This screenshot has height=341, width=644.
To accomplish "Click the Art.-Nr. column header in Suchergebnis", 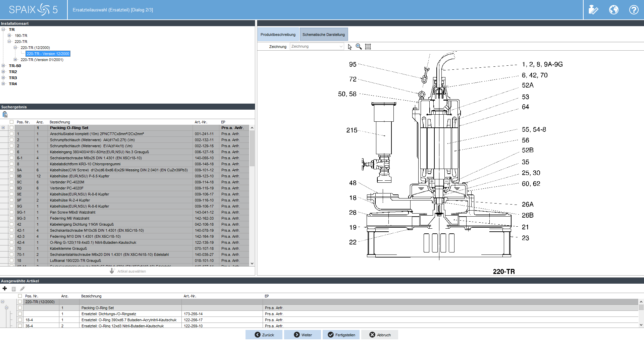I will (201, 122).
